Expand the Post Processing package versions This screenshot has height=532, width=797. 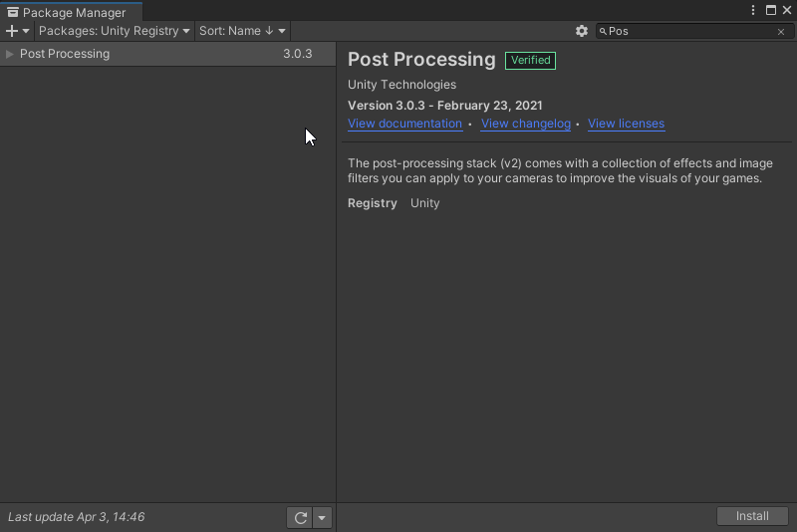click(9, 54)
